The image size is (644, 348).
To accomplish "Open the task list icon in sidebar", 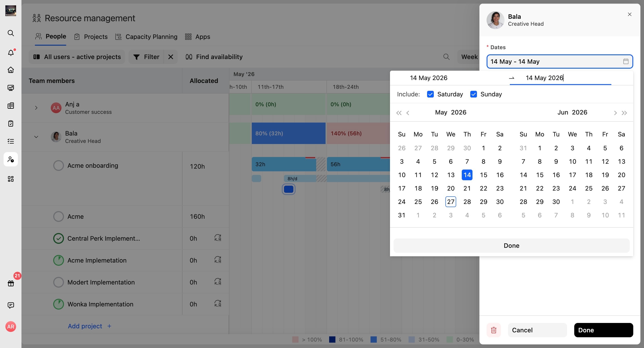I will click(x=11, y=141).
